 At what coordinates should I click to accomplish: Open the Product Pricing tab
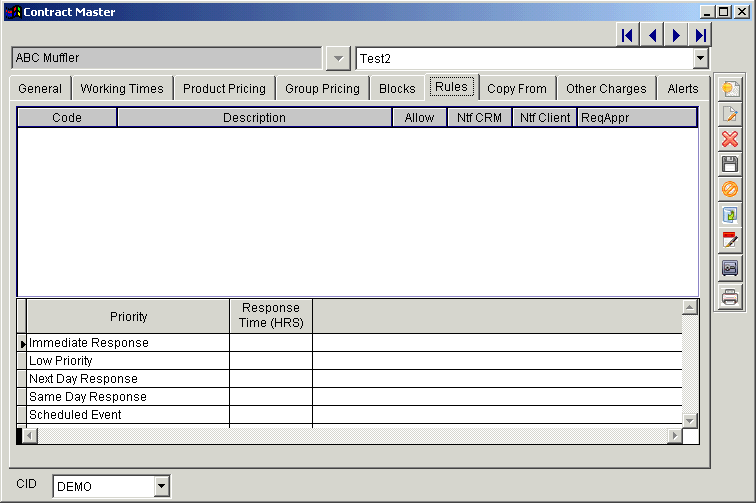tap(224, 88)
